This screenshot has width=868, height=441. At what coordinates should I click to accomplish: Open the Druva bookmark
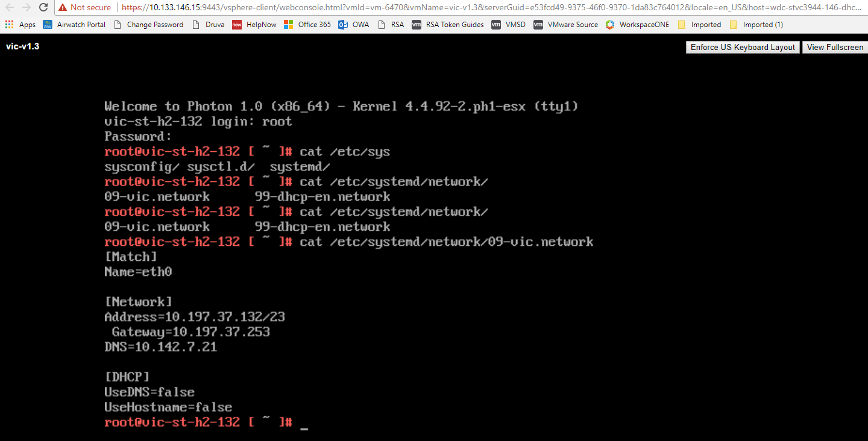(208, 25)
